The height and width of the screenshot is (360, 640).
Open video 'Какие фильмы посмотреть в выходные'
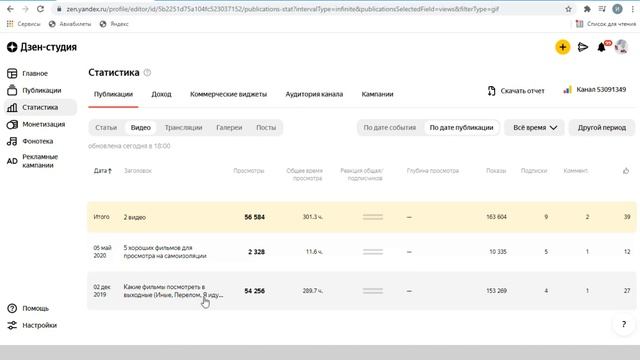pos(173,291)
